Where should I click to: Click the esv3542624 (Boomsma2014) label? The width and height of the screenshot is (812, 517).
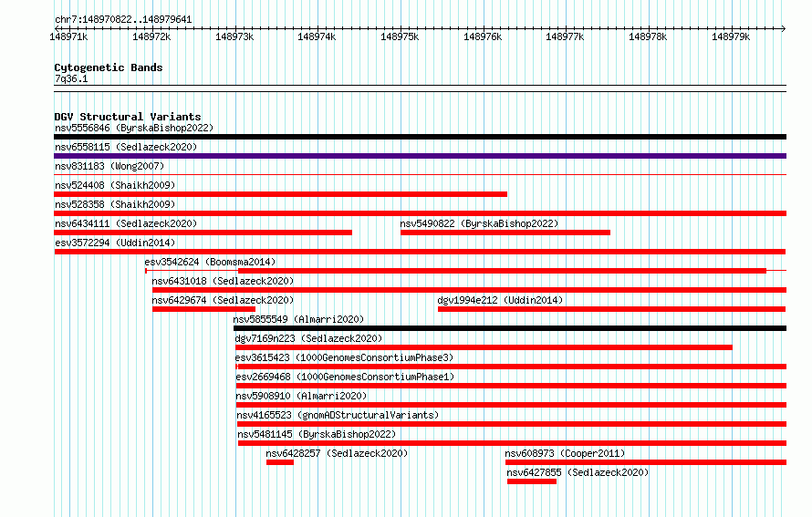click(x=210, y=262)
